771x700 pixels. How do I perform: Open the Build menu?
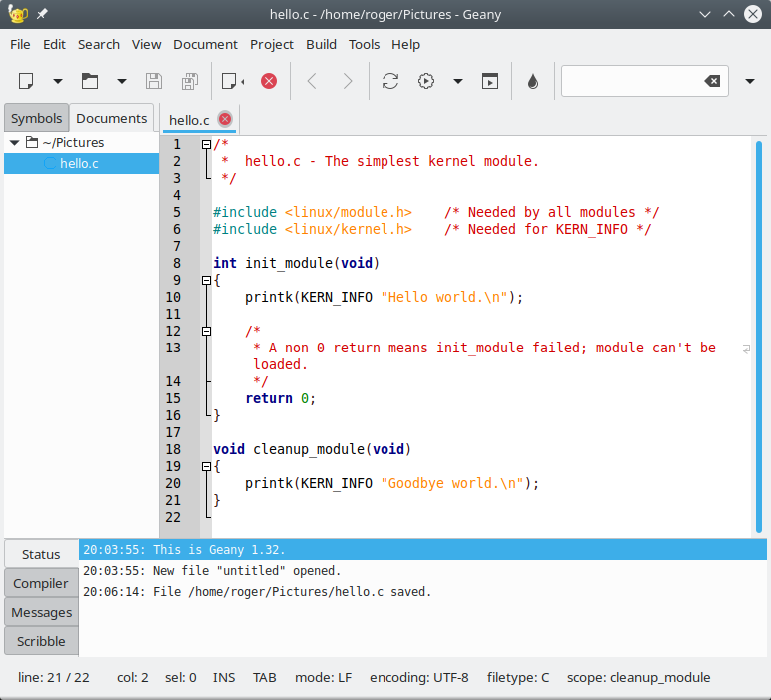tap(321, 44)
